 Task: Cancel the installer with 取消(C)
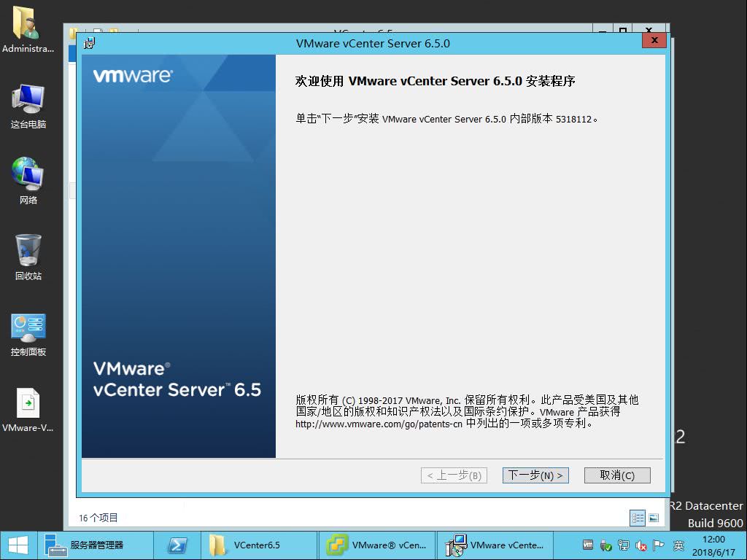pyautogui.click(x=617, y=475)
